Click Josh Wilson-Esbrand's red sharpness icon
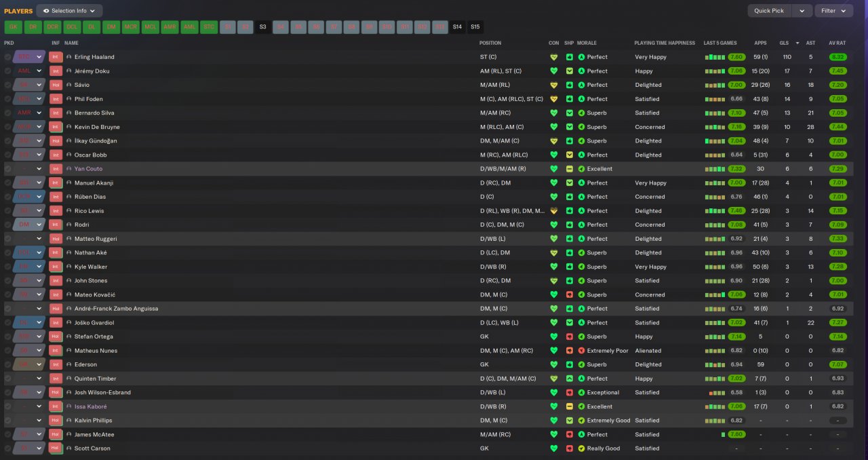 click(x=569, y=392)
